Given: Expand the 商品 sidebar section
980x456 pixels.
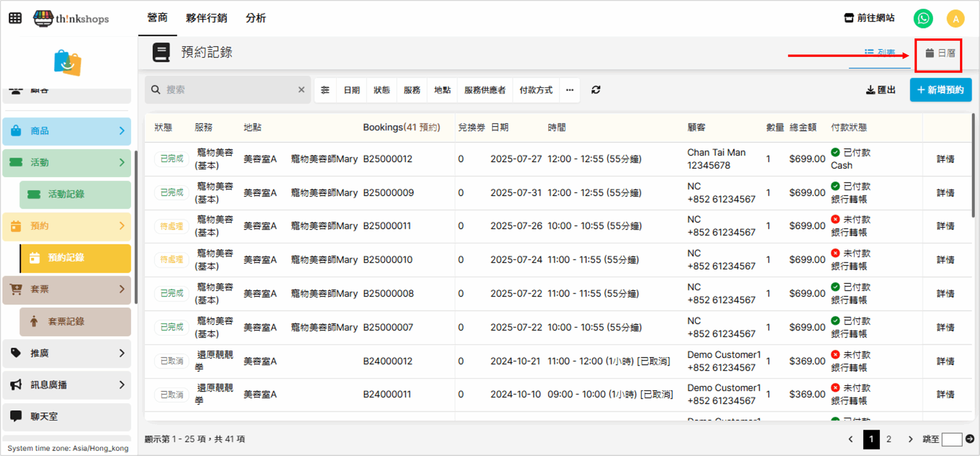Looking at the screenshot, I should coord(67,131).
